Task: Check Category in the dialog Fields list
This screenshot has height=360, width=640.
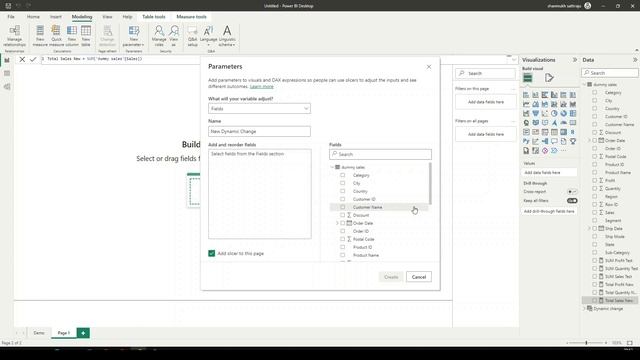Action: [342, 175]
